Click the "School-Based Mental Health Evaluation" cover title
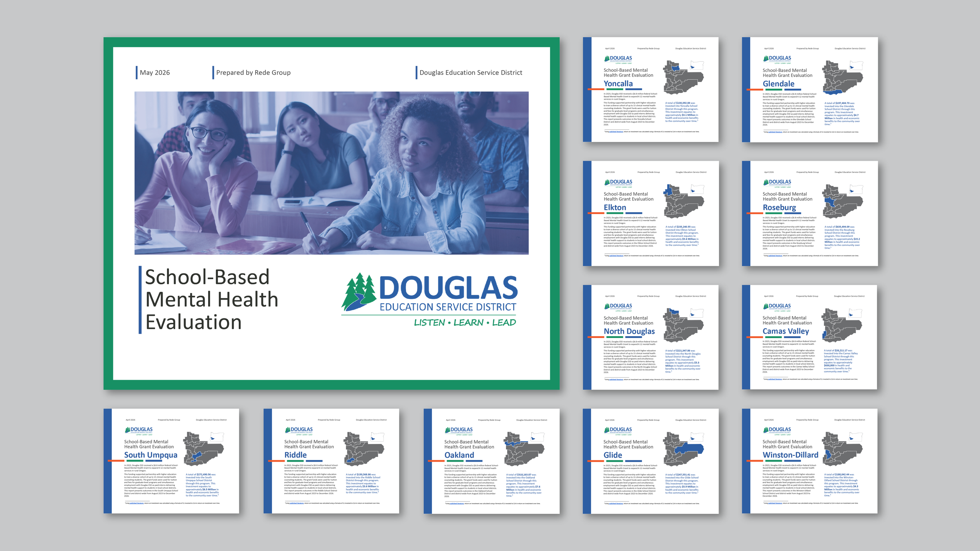980x551 pixels. [212, 300]
